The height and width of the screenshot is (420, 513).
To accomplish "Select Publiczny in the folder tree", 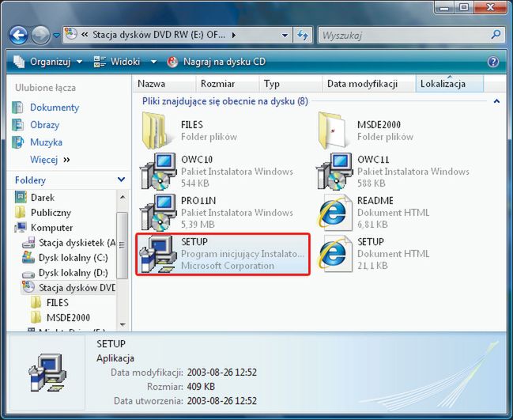I will coord(51,213).
